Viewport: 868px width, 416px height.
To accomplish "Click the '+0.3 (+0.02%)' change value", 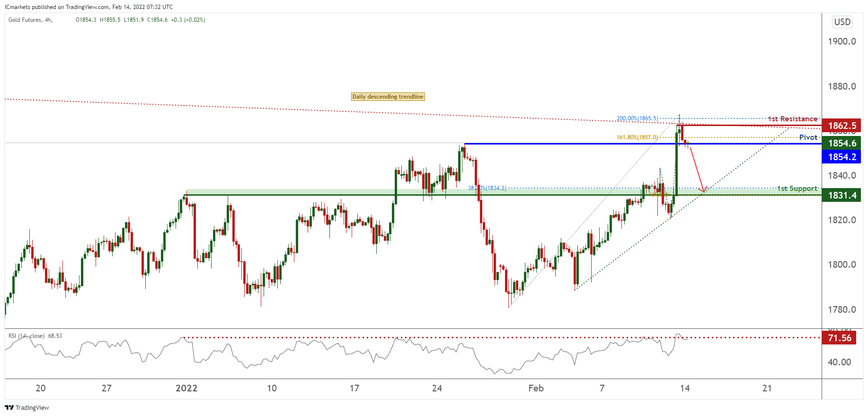I will point(188,20).
